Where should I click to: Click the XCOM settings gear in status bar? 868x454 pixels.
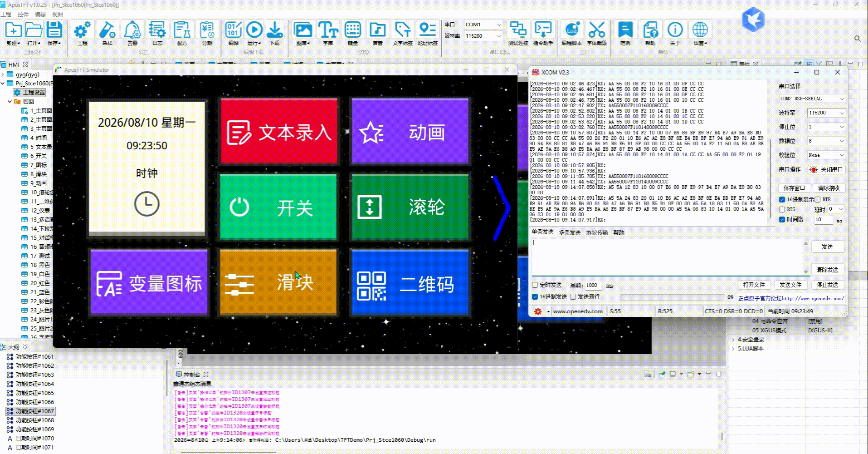coord(538,311)
